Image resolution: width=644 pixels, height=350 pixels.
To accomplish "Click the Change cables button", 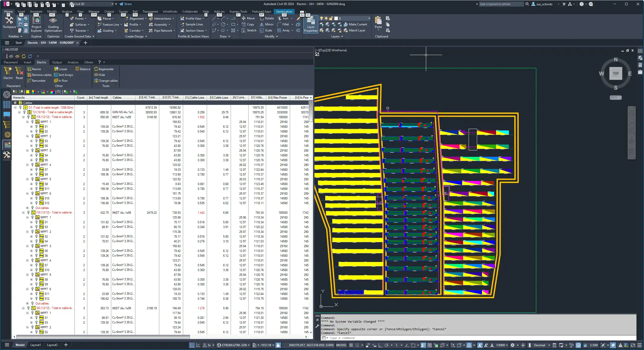I will (x=106, y=80).
